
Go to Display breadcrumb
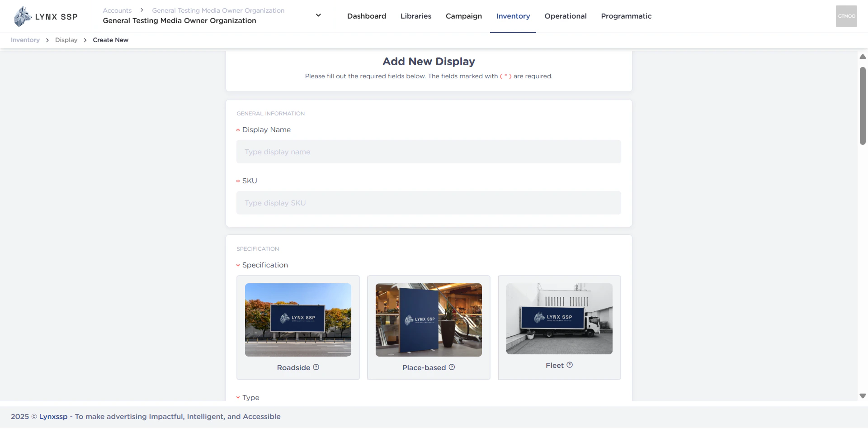pyautogui.click(x=66, y=40)
